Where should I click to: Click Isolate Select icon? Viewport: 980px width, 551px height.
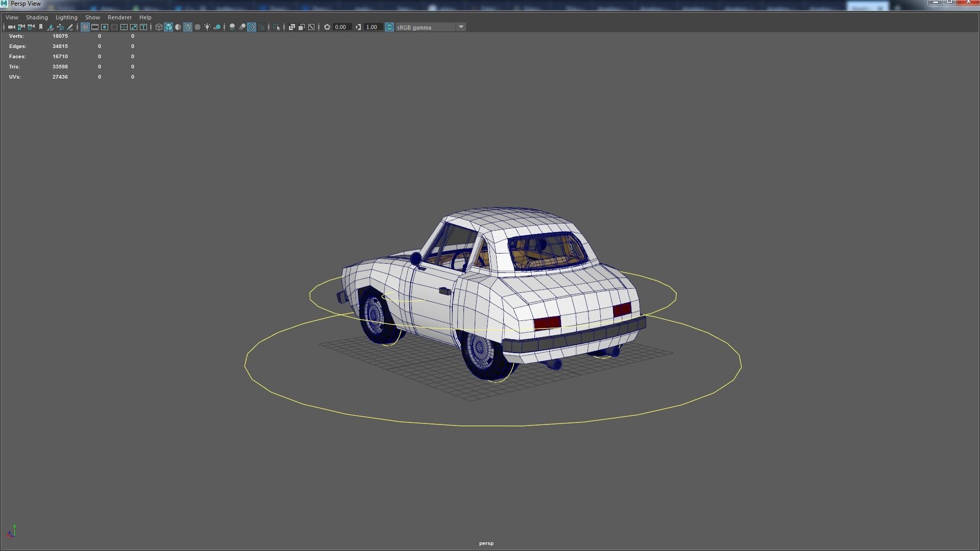point(277,27)
